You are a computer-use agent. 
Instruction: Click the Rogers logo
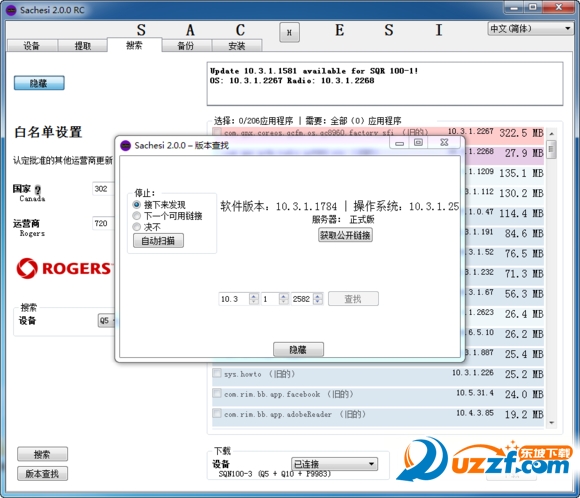coord(64,268)
